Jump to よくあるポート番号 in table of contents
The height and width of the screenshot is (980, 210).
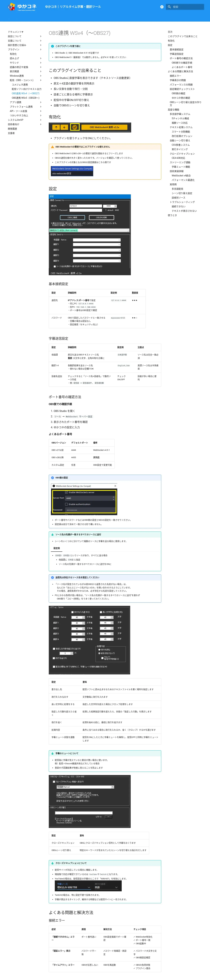(x=182, y=67)
